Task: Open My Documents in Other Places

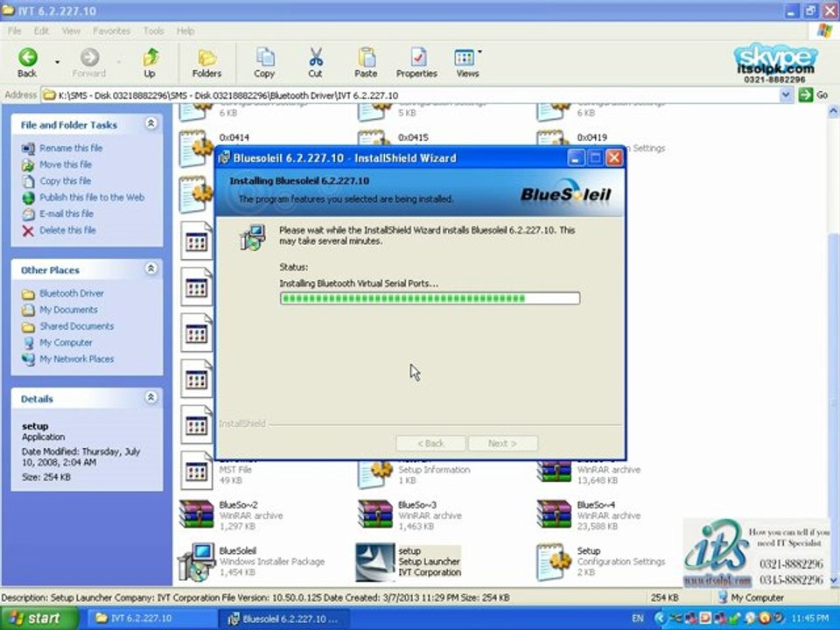Action: (x=68, y=310)
